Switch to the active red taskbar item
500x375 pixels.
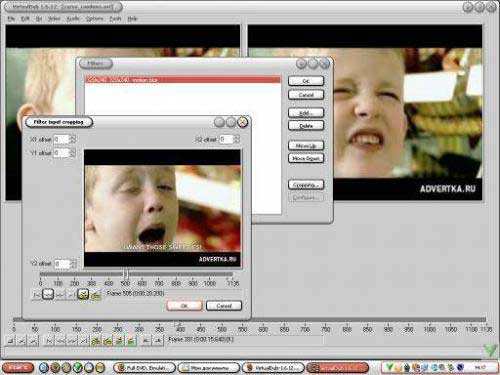point(337,368)
